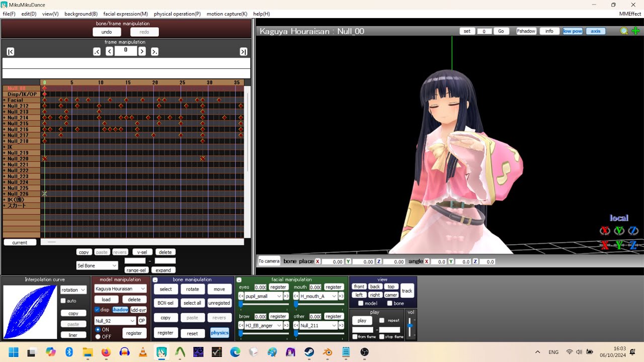This screenshot has width=644, height=362.
Task: Start playback with the play button
Action: (x=362, y=321)
